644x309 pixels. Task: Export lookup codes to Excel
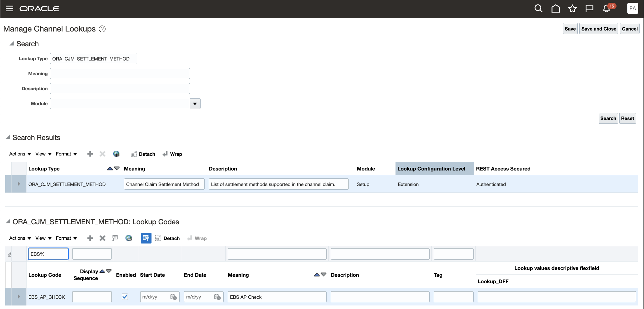129,238
